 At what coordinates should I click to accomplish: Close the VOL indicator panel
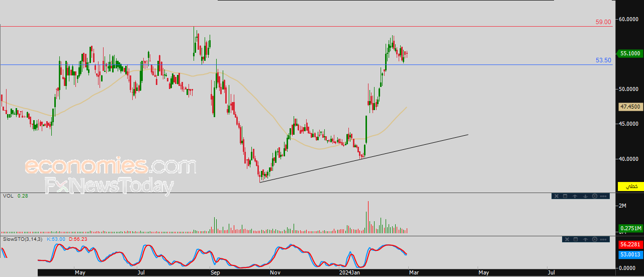coord(557,196)
